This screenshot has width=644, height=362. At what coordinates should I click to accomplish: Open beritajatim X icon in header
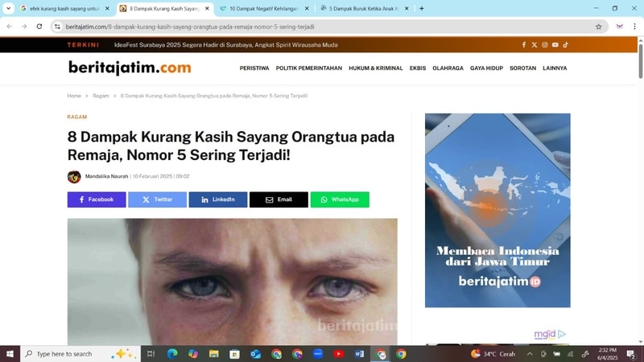[x=535, y=45]
